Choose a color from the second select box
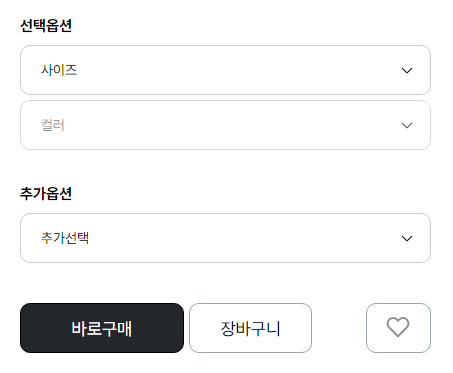453x373 pixels. click(225, 125)
